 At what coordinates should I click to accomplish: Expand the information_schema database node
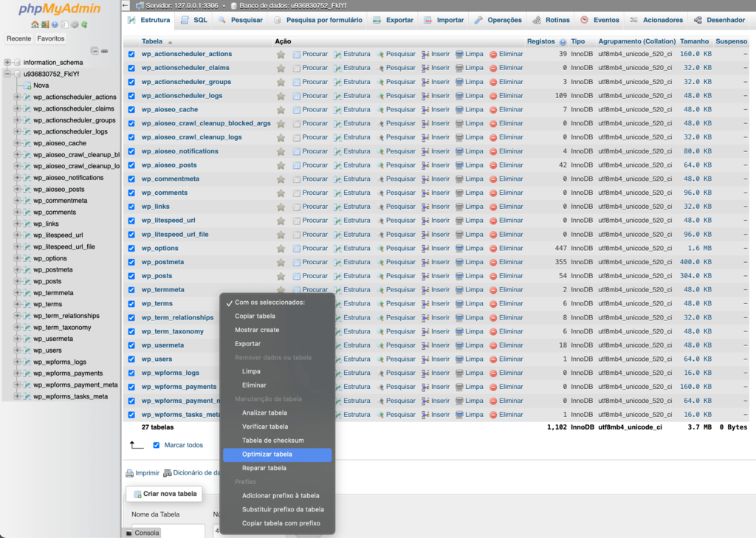tap(7, 62)
